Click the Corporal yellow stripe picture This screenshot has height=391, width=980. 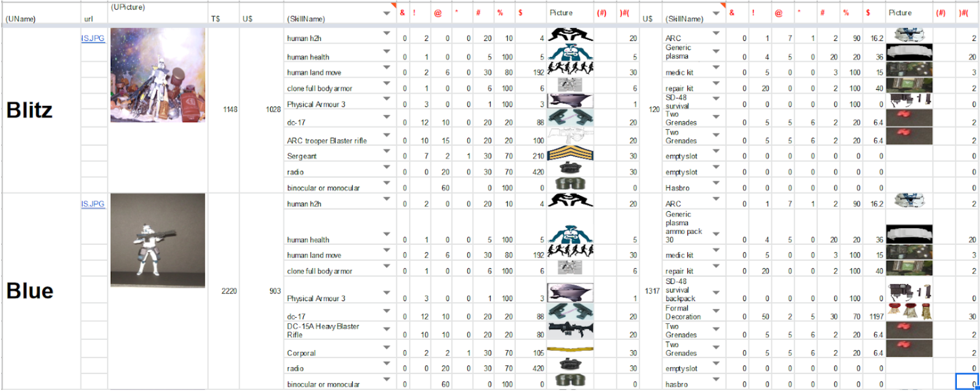tap(570, 350)
